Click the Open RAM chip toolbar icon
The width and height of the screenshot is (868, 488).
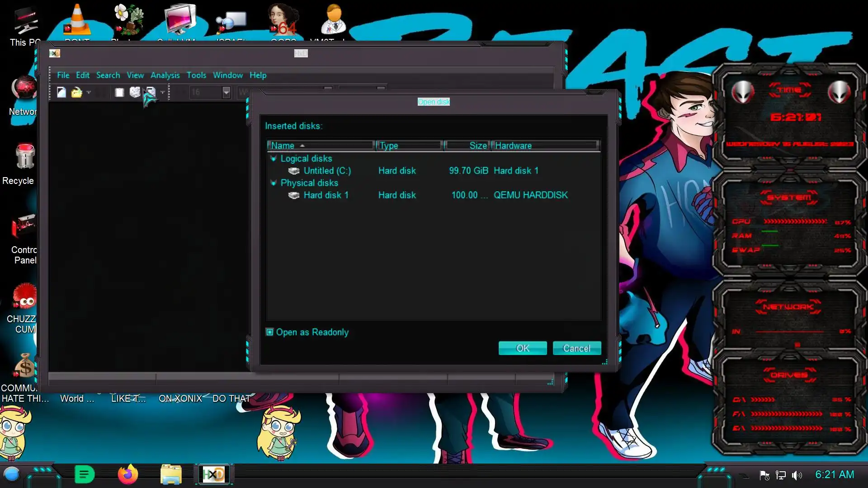[x=119, y=93]
